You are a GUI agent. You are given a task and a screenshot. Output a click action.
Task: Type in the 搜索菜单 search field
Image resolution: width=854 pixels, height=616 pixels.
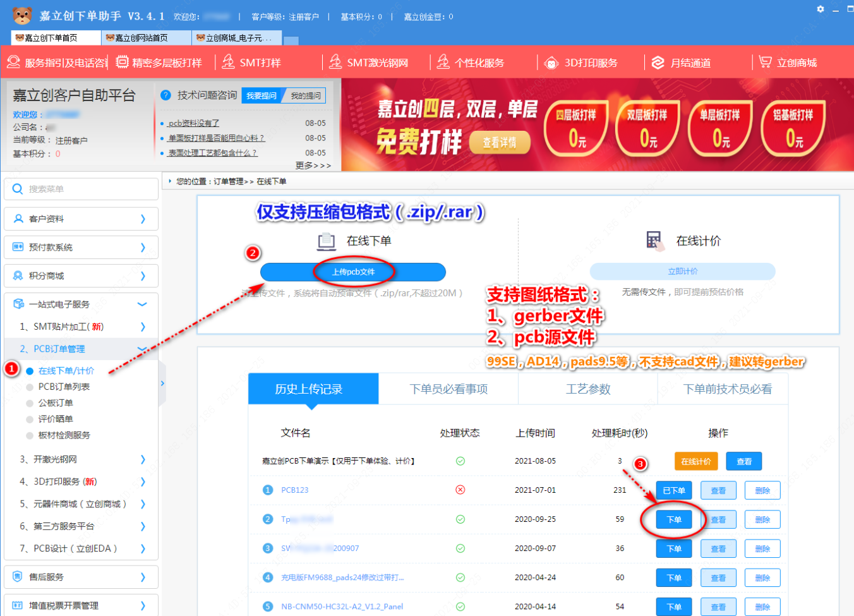[88, 189]
